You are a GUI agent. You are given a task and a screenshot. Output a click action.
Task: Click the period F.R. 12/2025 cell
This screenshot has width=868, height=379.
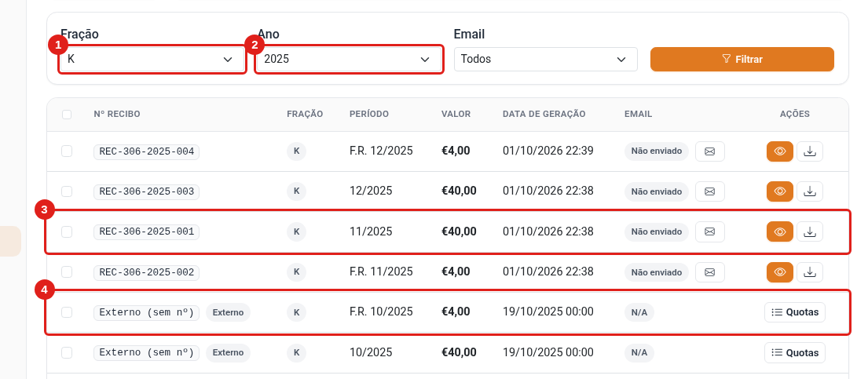[382, 151]
